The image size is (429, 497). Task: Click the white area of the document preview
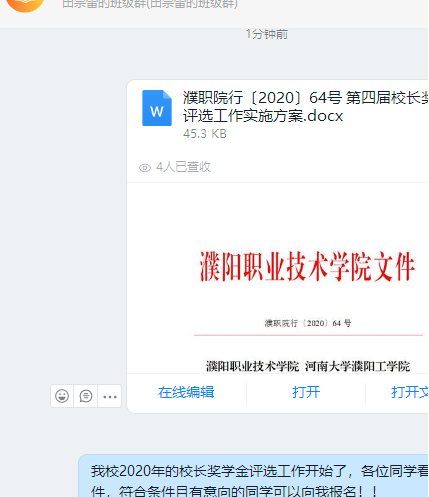pos(277,217)
